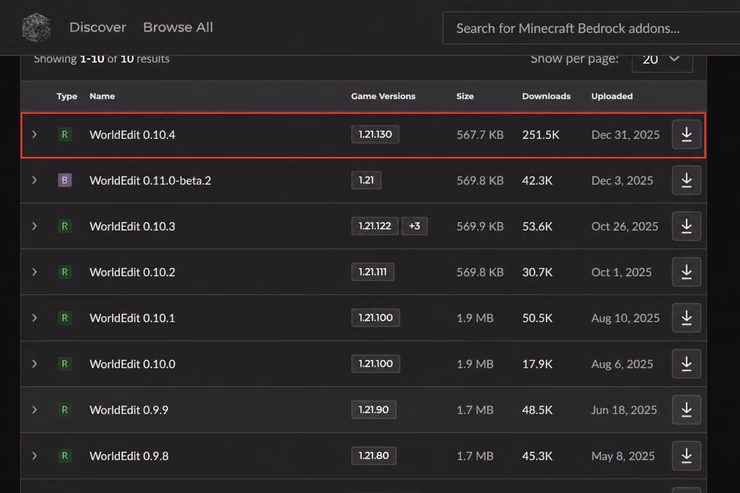Click the Game Versions column header
The image size is (740, 493).
click(383, 96)
